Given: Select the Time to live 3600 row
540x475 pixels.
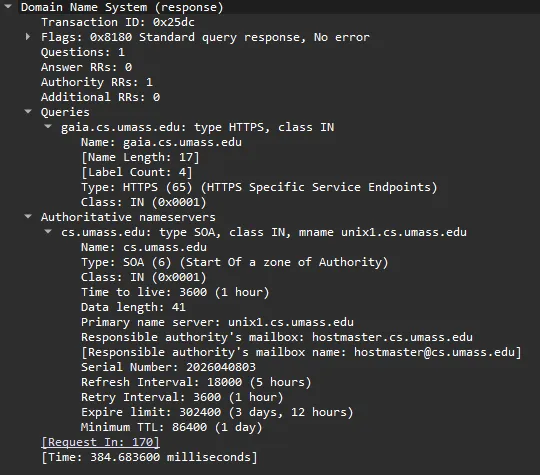Looking at the screenshot, I should click(x=175, y=292).
